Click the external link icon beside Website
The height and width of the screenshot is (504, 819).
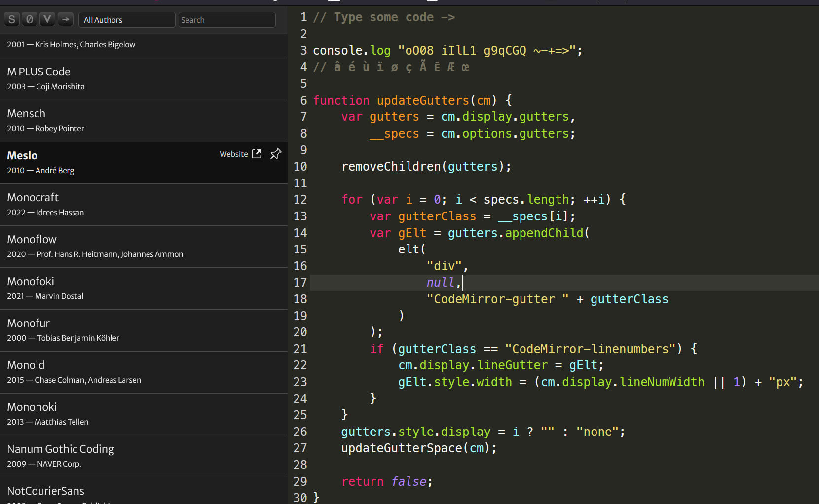(257, 154)
